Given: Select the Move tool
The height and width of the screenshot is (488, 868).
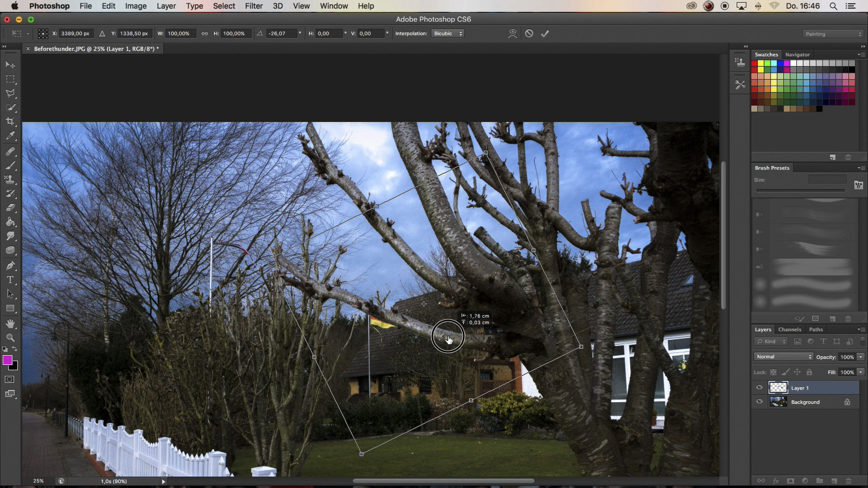Looking at the screenshot, I should (x=10, y=65).
